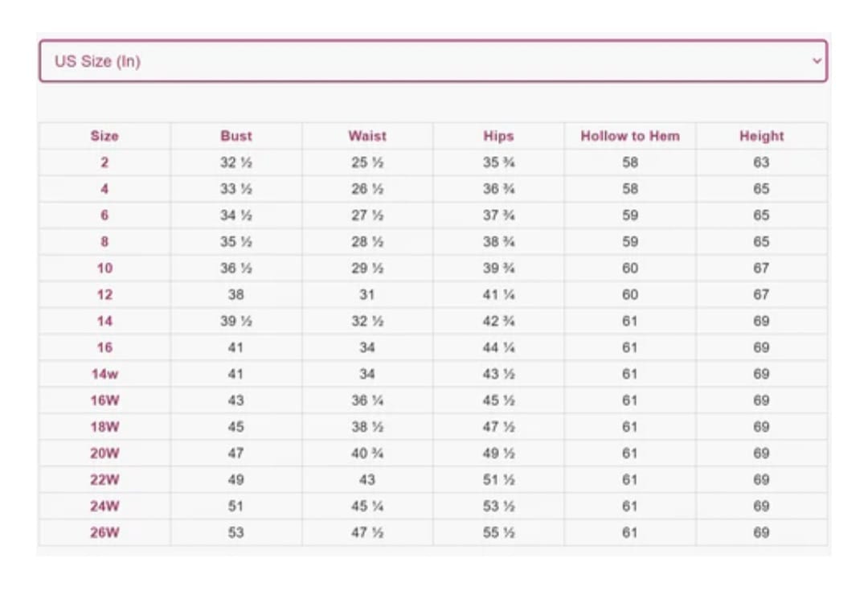Click the Bust column header
The height and width of the screenshot is (591, 868).
coord(236,136)
